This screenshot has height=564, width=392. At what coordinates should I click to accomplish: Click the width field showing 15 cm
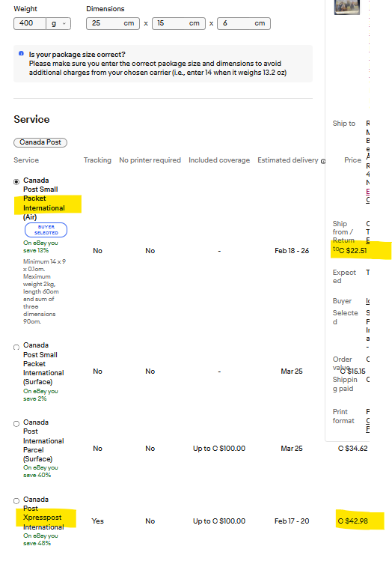click(179, 23)
